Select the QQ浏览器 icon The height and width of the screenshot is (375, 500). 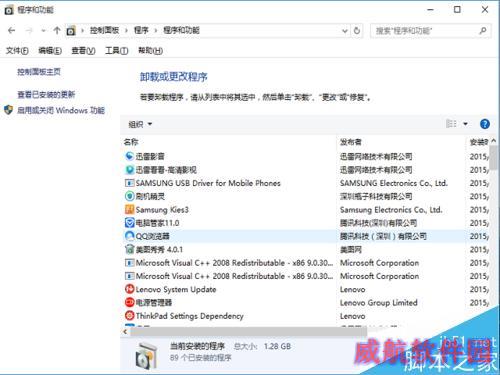click(129, 236)
